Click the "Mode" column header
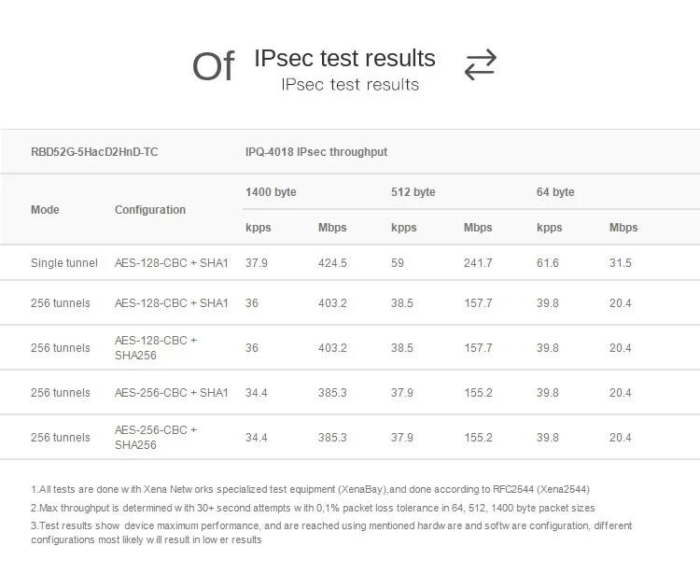 tap(45, 210)
